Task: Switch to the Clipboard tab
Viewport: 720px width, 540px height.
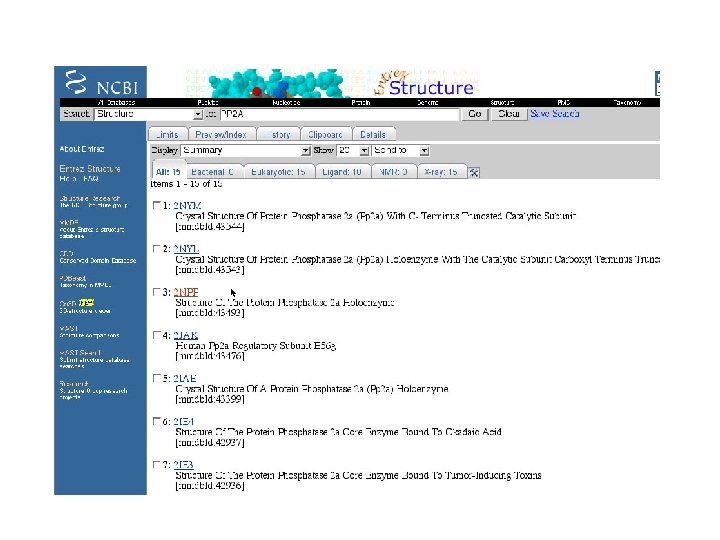Action: point(326,134)
